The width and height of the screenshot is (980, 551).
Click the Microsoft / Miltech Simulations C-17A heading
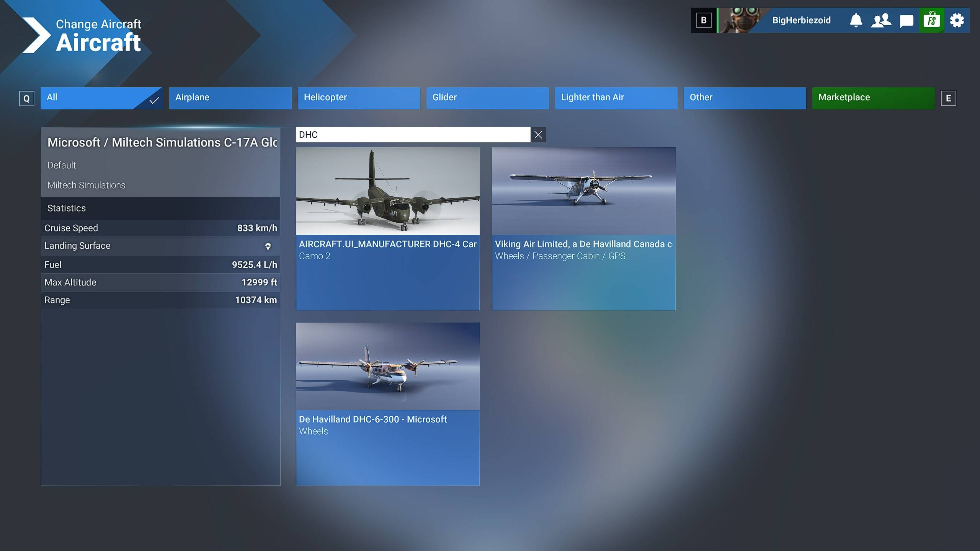(x=162, y=142)
